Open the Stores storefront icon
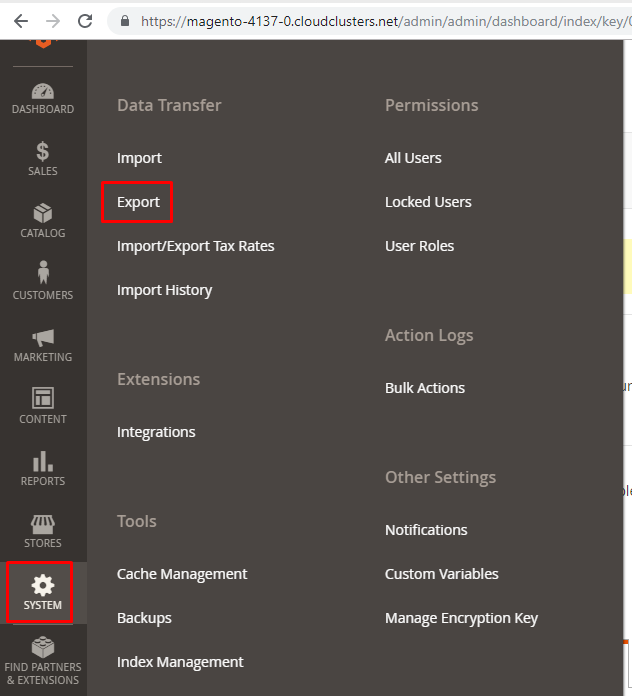The image size is (632, 696). [43, 525]
